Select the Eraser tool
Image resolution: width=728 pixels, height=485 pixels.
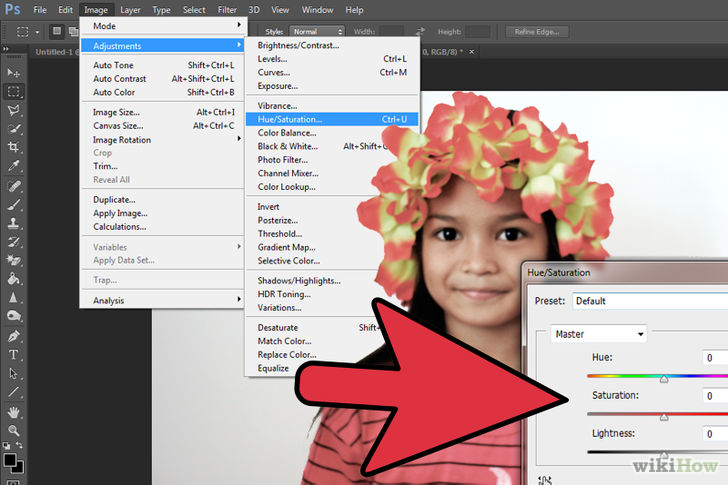(13, 260)
